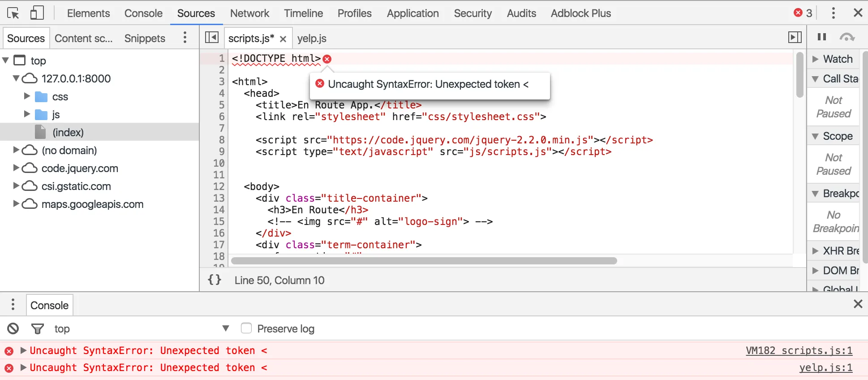Hide the debugger panel icon
This screenshot has width=868, height=380.
795,38
